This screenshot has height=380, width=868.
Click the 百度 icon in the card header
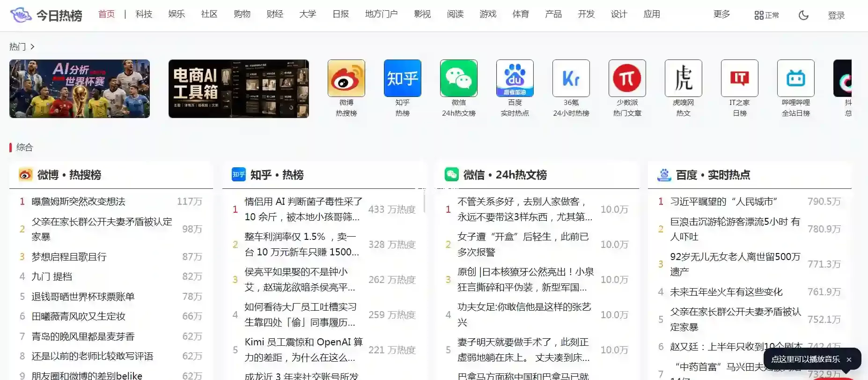[x=664, y=175]
